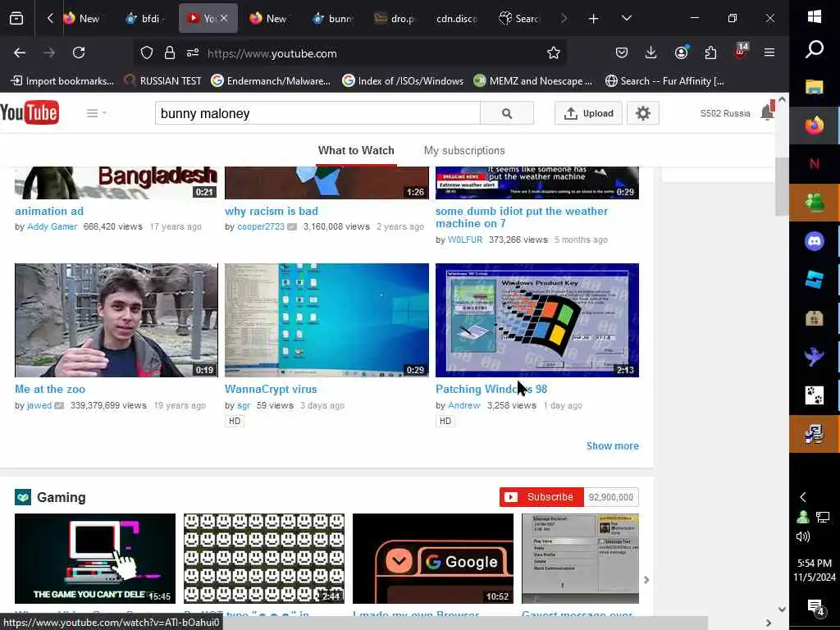The image size is (840, 630).
Task: Open Firefox extensions puzzle icon
Action: [x=711, y=52]
